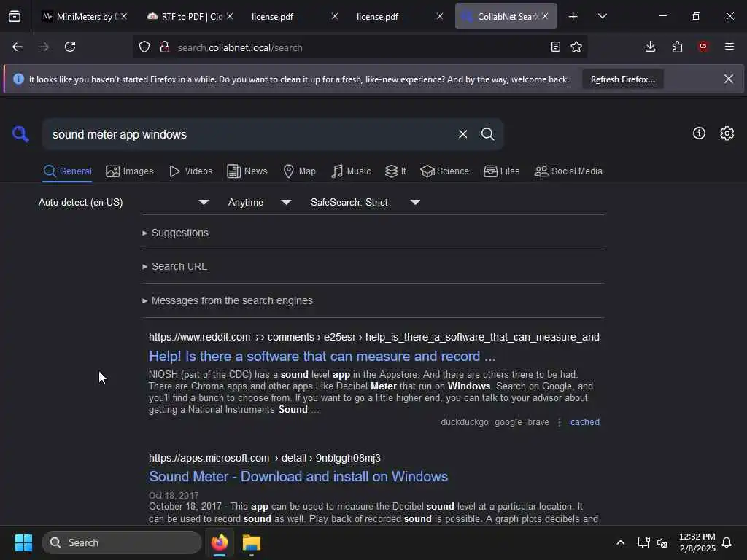Click the Windows taskbar Search box

[122, 542]
